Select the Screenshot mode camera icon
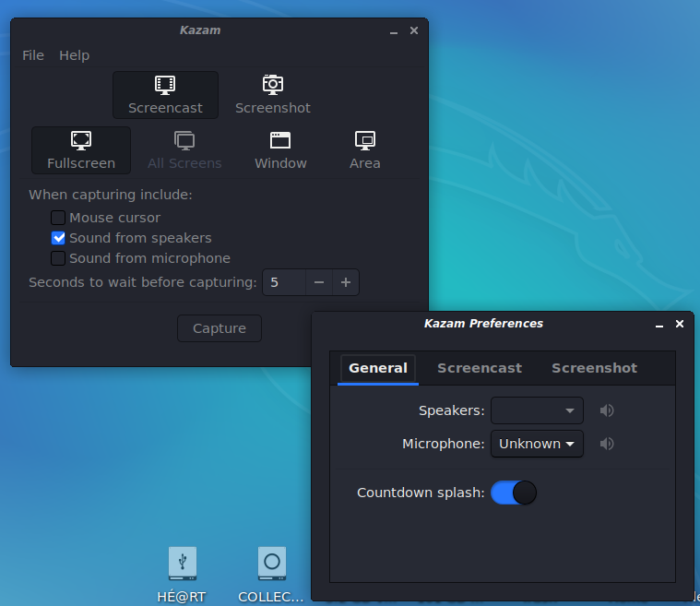The height and width of the screenshot is (606, 700). click(x=273, y=85)
